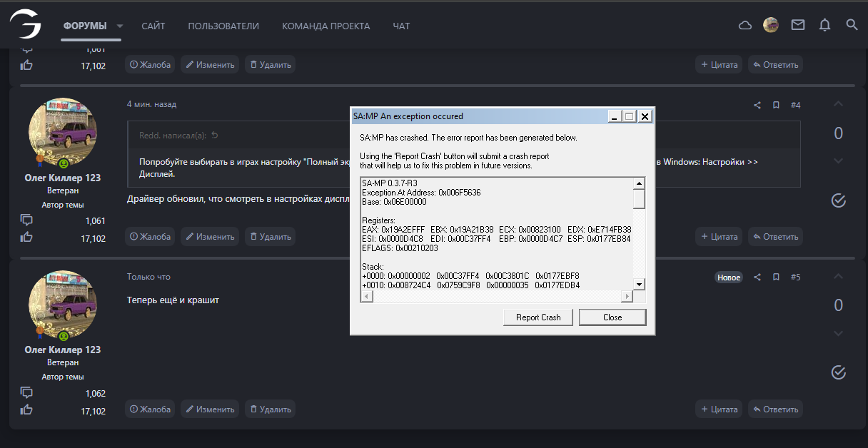Open the user avatar in top bar
Viewport: 868px width, 448px height.
pos(771,25)
